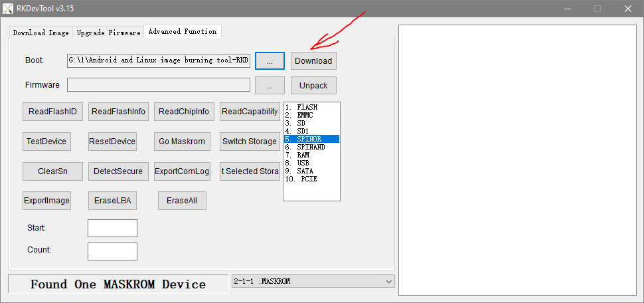Click the RKDevTool app icon in title bar
The height and width of the screenshot is (303, 644).
click(8, 8)
